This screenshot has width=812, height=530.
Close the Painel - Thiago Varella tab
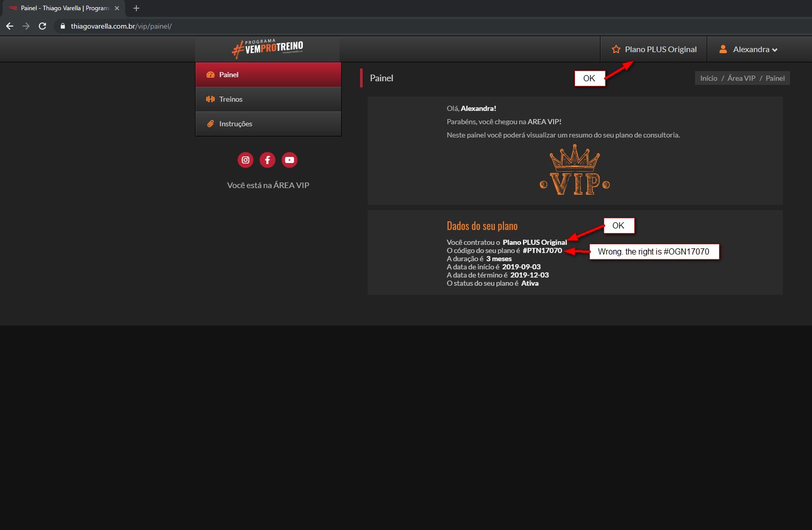tap(117, 8)
